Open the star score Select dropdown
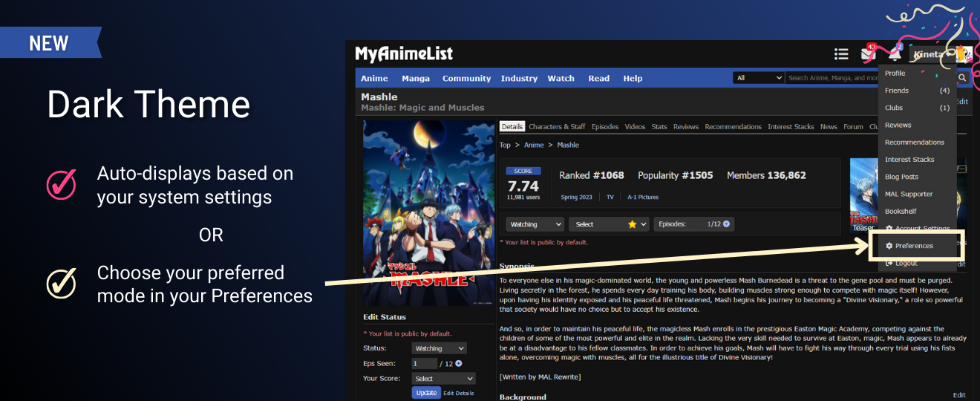The width and height of the screenshot is (980, 401). click(609, 224)
